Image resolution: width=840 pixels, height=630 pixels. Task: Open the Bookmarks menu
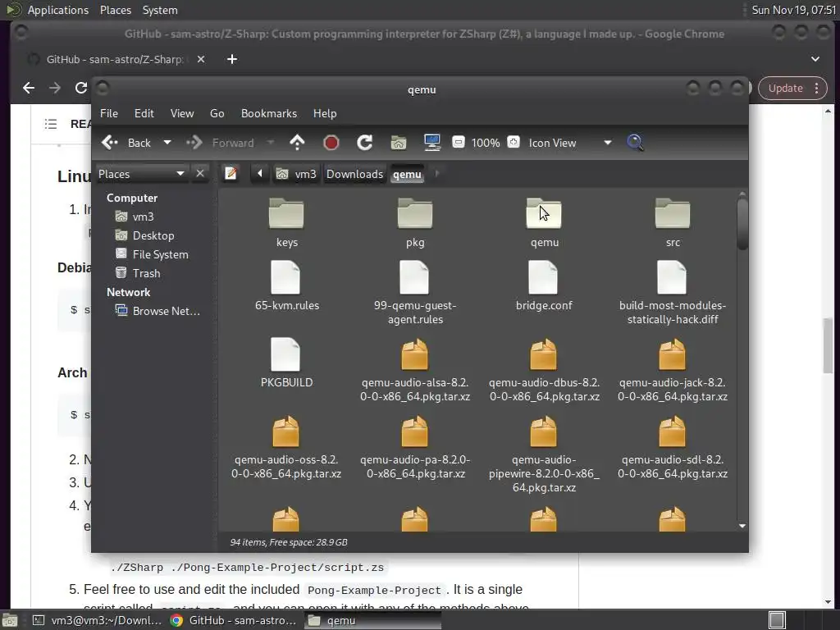click(x=269, y=113)
